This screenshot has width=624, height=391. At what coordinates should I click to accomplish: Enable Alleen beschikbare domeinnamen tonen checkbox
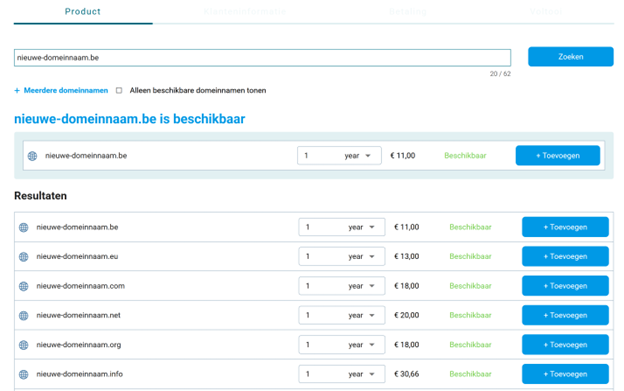(x=119, y=91)
